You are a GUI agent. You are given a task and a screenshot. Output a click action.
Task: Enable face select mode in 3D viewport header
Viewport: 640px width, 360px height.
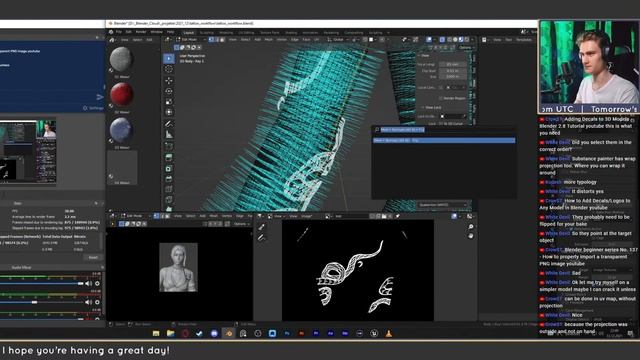pos(222,40)
